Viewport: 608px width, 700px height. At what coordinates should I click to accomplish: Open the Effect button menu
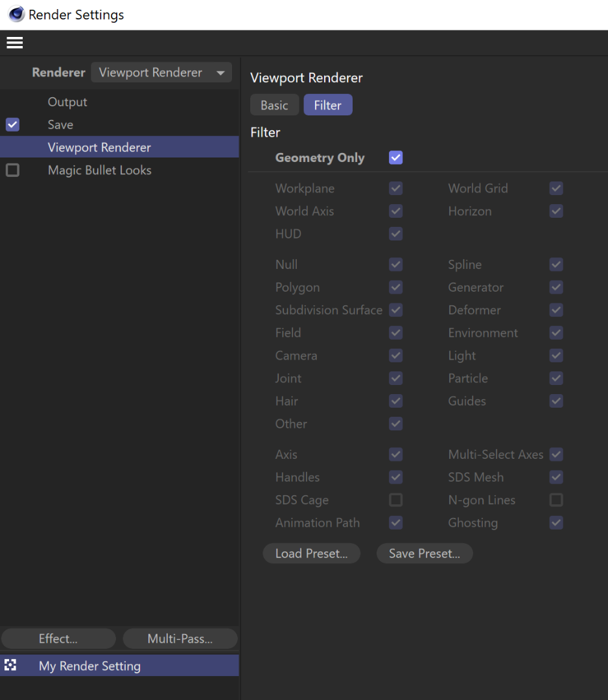pyautogui.click(x=58, y=638)
